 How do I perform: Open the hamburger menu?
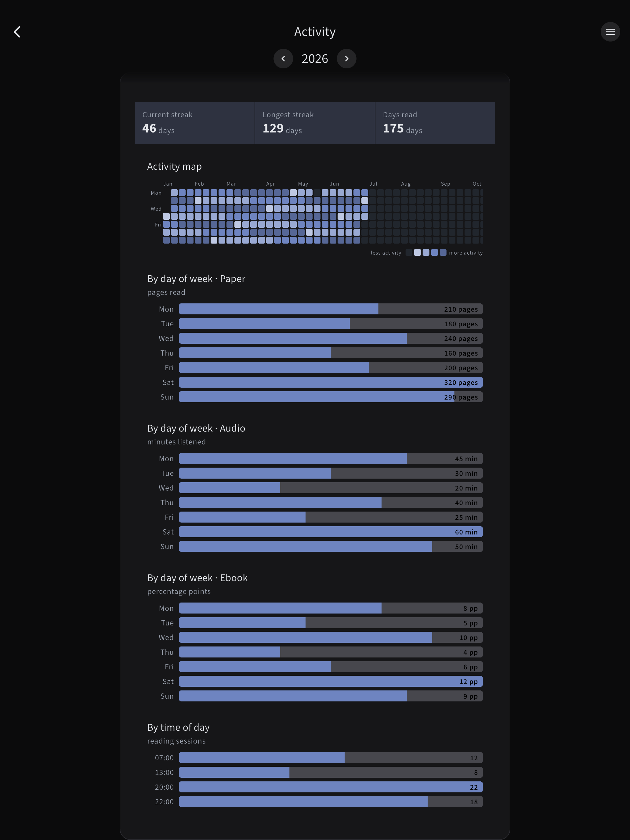point(610,31)
